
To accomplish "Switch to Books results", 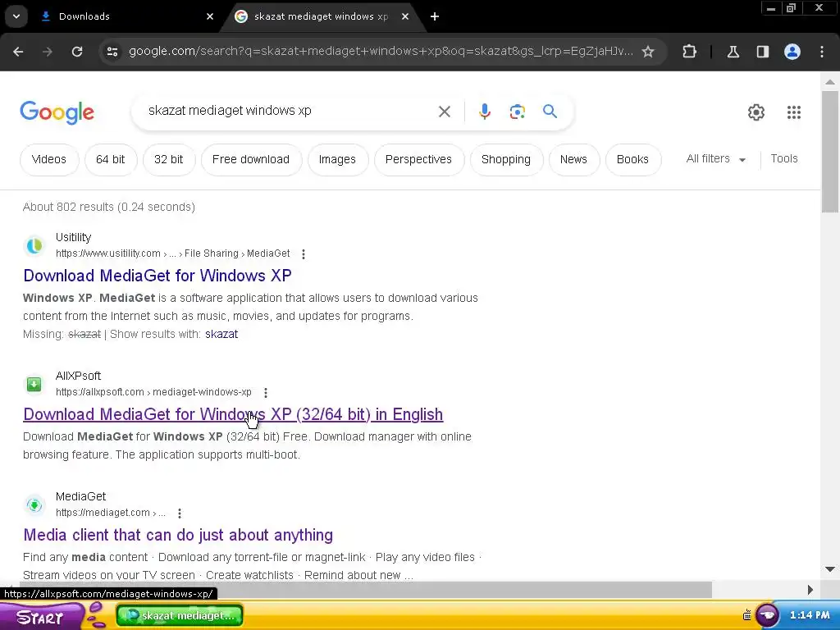I will tap(632, 160).
